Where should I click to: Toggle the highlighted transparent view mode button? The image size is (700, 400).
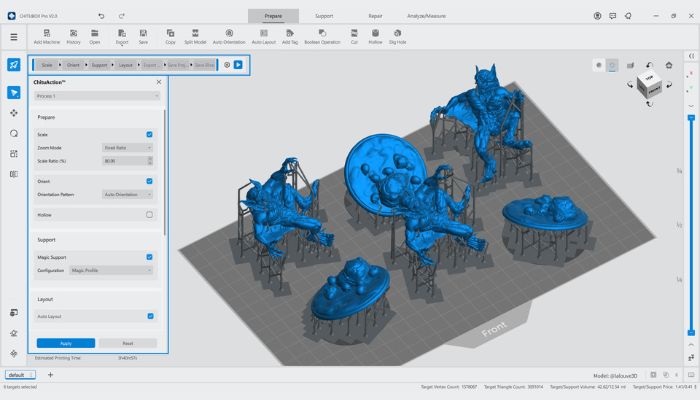pos(612,65)
